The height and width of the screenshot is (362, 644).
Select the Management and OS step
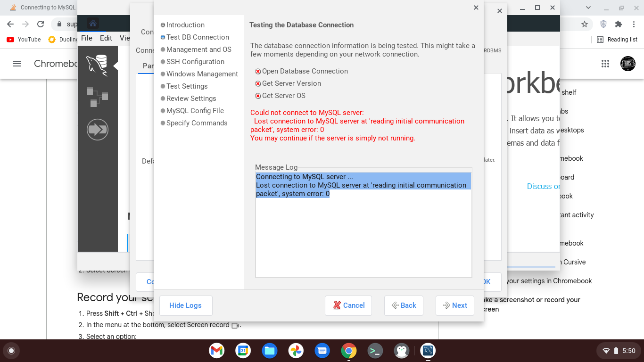click(x=196, y=49)
